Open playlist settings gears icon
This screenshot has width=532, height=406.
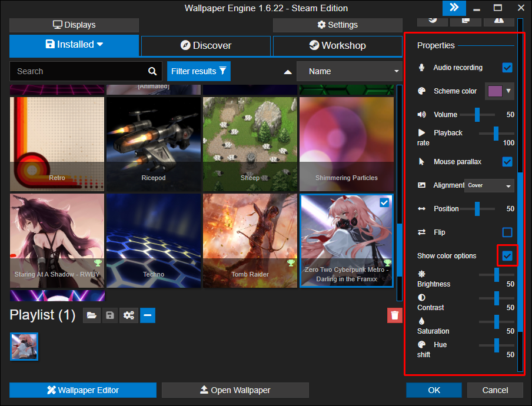point(129,315)
